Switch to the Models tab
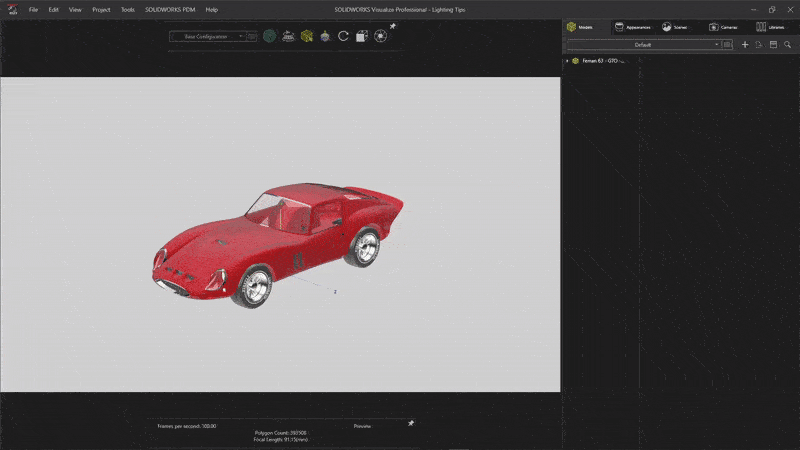The image size is (800, 450). [581, 27]
